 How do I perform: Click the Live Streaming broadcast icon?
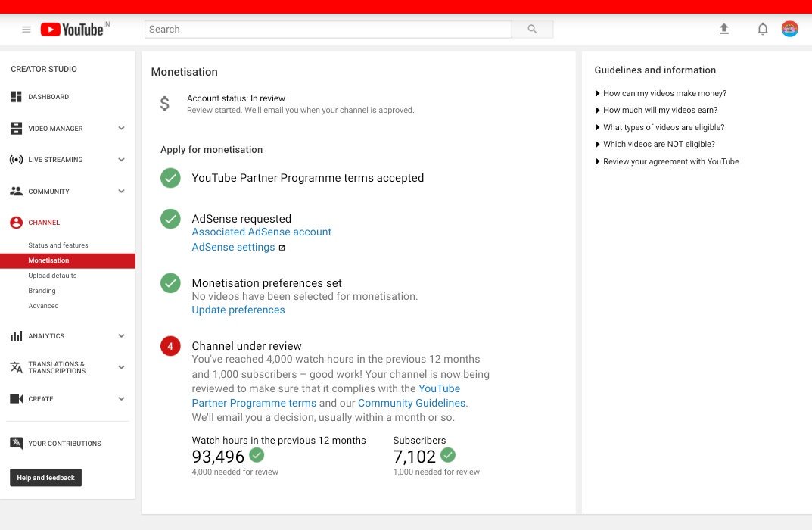click(17, 160)
